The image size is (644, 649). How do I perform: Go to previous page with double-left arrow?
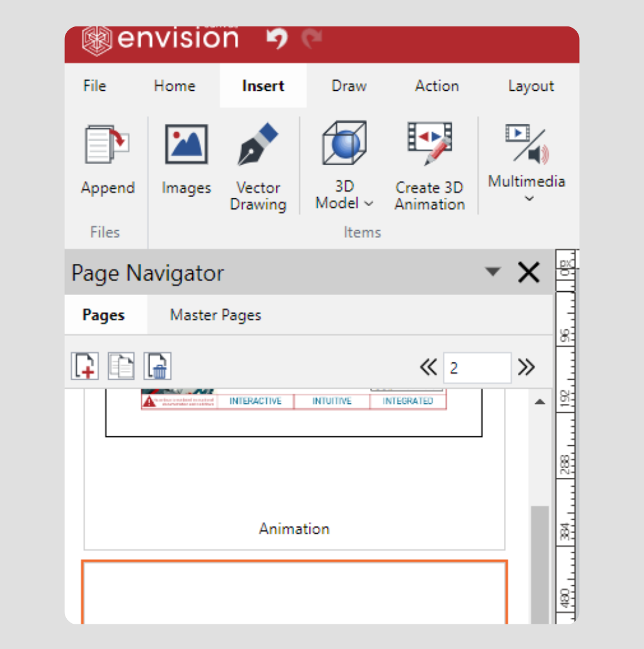tap(428, 367)
